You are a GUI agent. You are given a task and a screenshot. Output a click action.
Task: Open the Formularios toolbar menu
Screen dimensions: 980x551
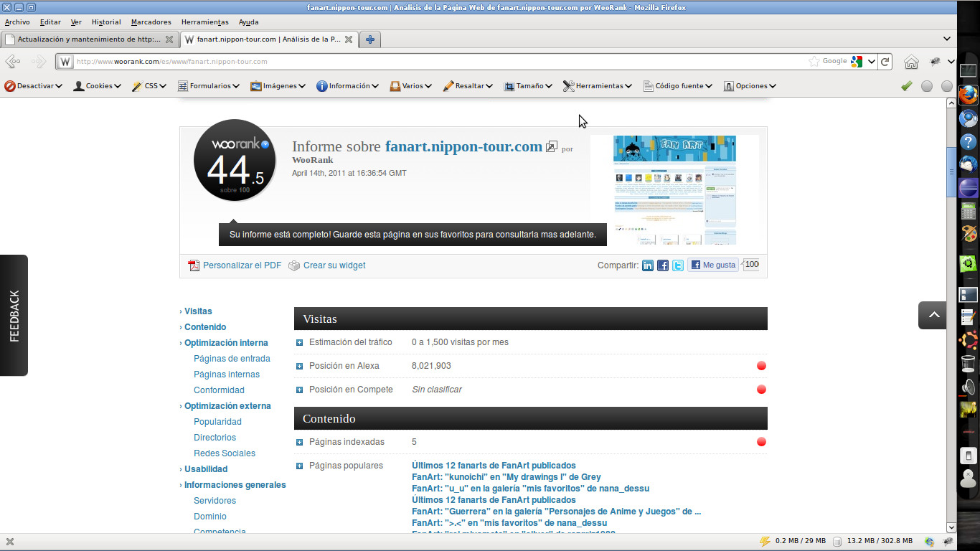point(209,86)
